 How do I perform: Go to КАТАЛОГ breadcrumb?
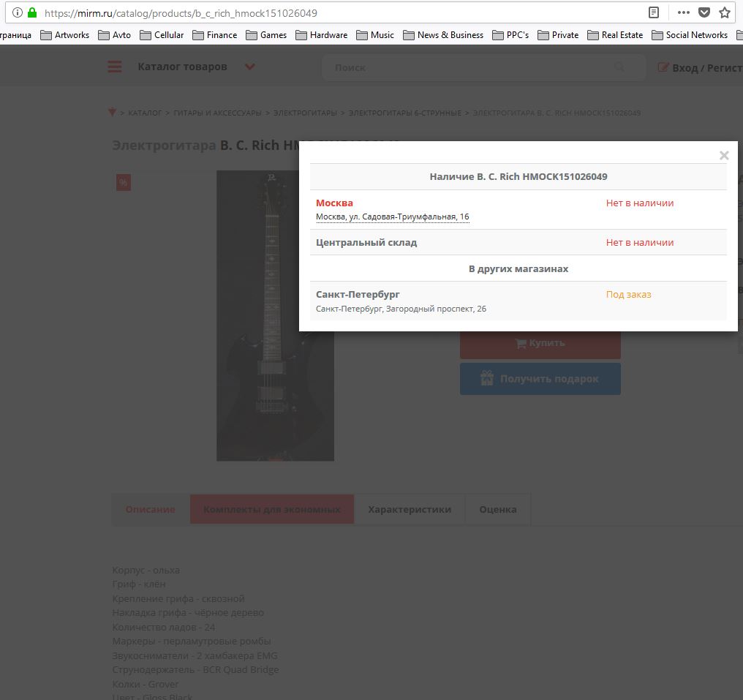point(145,113)
